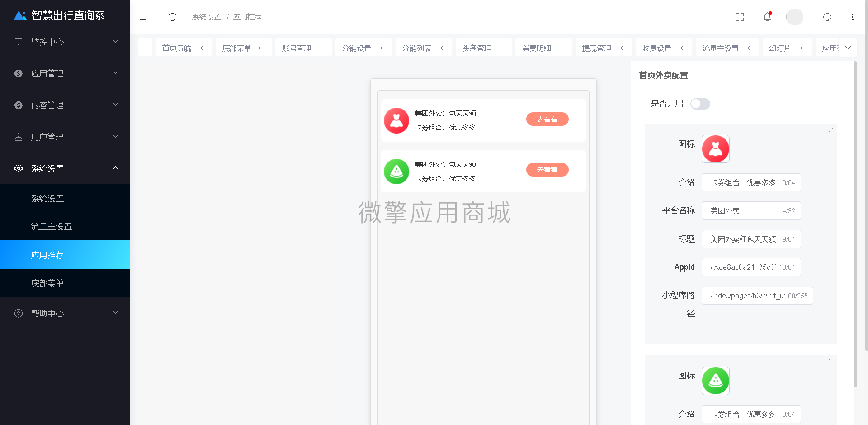Close the 收费设置 tab
This screenshot has height=425, width=868.
(x=681, y=48)
